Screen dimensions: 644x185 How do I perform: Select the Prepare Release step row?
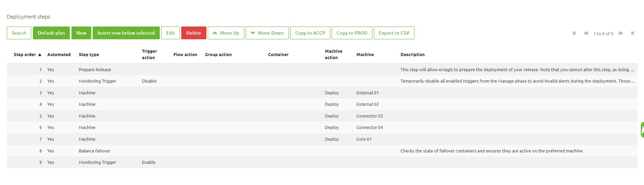tap(322, 70)
